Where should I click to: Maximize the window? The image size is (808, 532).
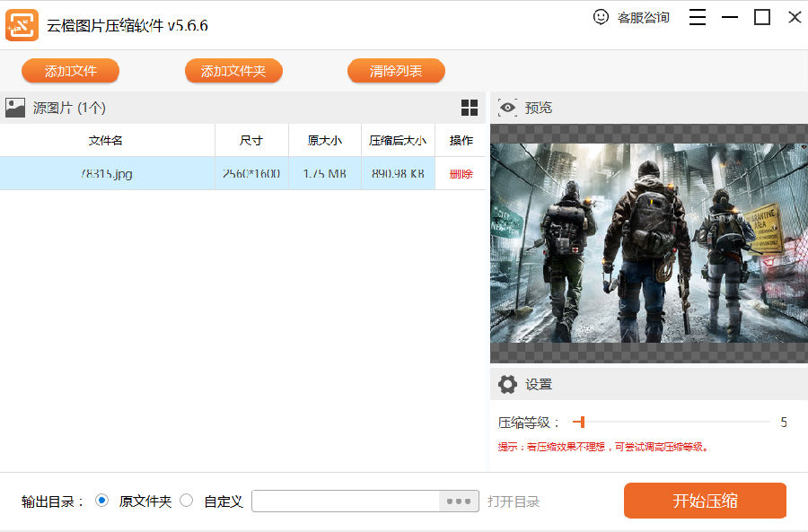point(762,17)
